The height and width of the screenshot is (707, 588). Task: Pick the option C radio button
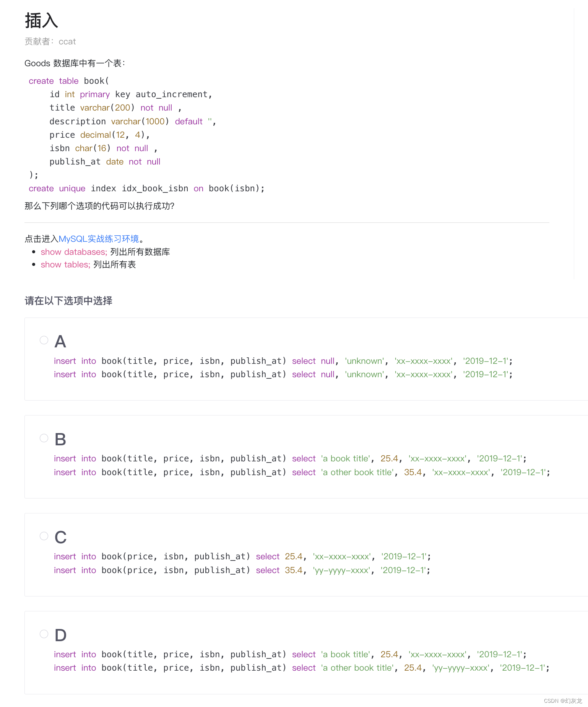(x=44, y=536)
